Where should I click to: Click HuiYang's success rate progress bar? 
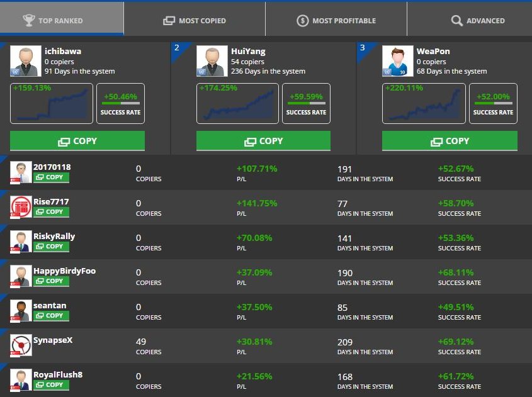tap(306, 103)
